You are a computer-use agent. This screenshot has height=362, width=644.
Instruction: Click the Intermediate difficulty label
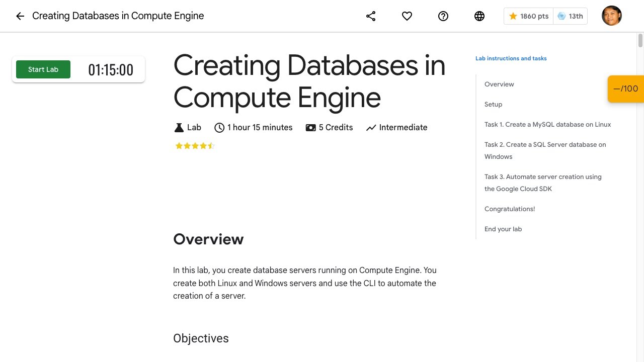tap(403, 128)
